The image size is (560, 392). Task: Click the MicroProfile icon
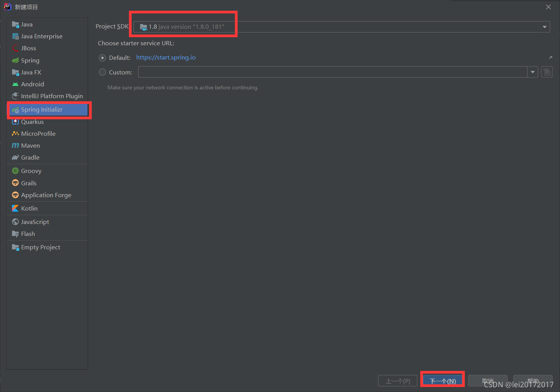tap(15, 133)
